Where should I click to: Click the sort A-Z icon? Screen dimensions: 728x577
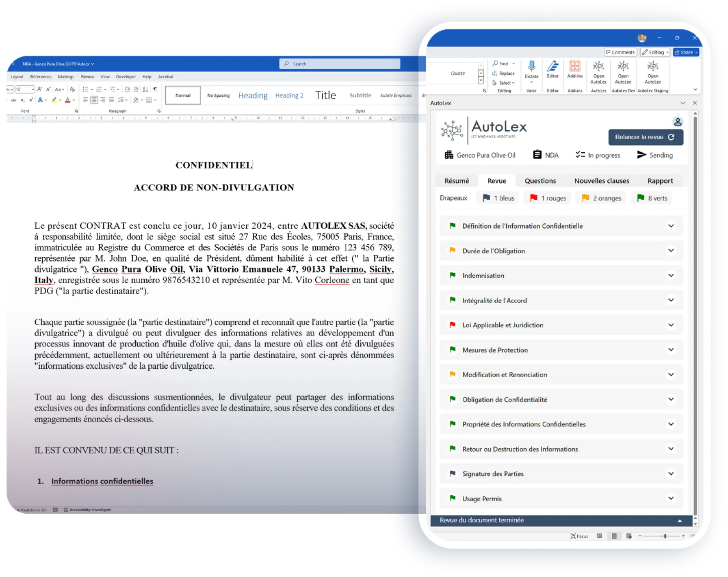point(145,89)
